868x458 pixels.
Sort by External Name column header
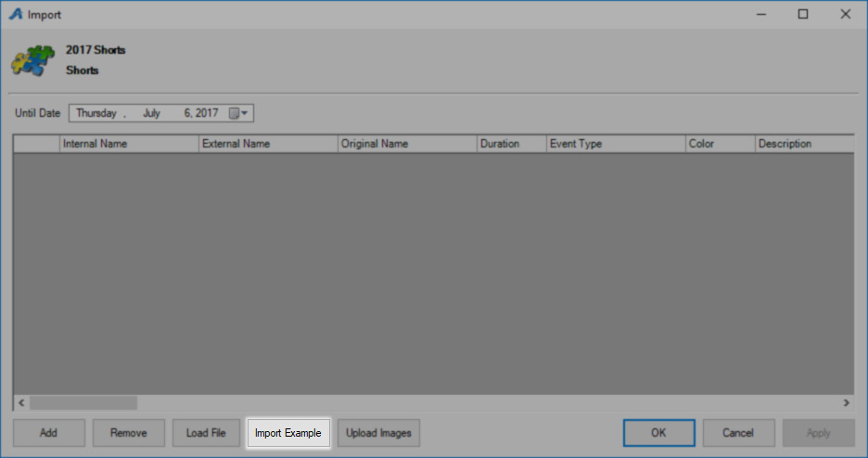point(269,144)
